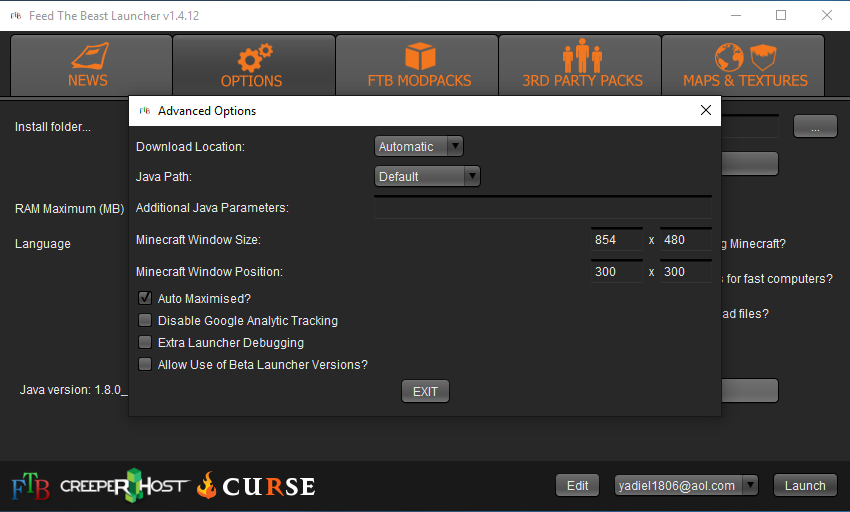850x512 pixels.
Task: Switch to the Options tab
Action: 254,66
